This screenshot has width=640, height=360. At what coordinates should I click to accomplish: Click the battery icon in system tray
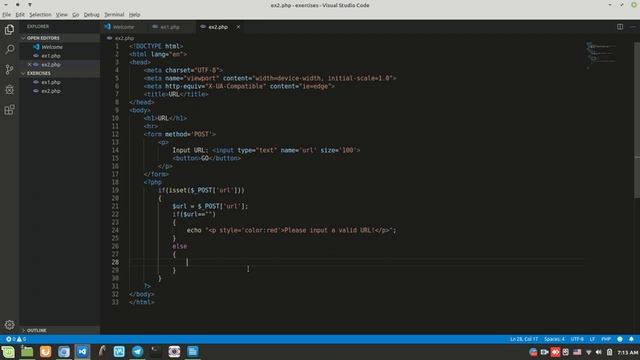tap(609, 352)
